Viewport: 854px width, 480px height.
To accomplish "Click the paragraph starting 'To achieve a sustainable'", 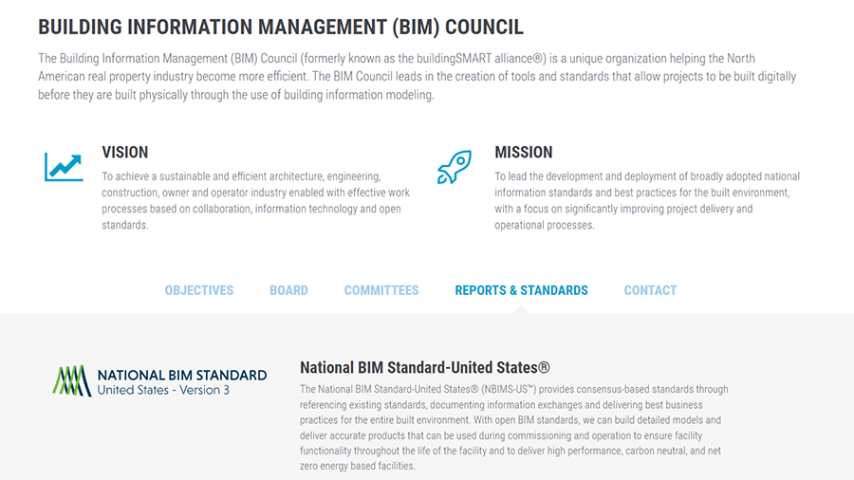I will 255,200.
